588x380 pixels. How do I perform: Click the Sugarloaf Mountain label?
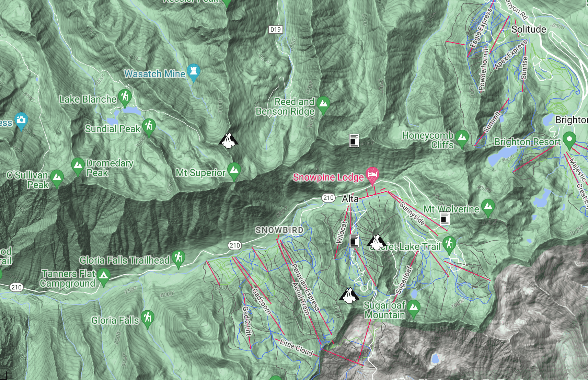(385, 310)
